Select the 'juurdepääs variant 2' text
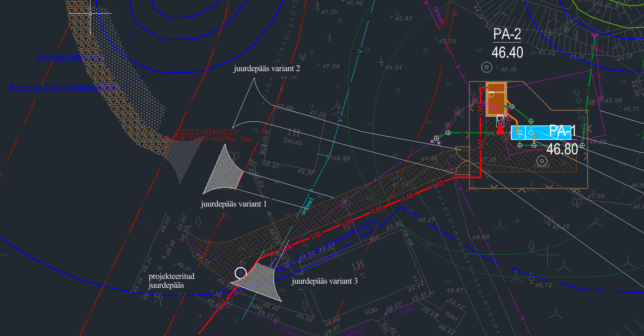This screenshot has height=336, width=644. (x=267, y=69)
